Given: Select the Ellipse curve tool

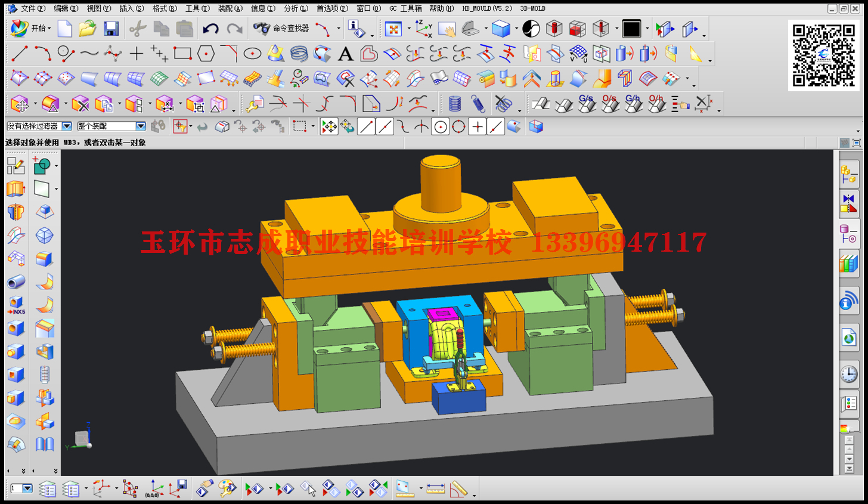Looking at the screenshot, I should [252, 54].
